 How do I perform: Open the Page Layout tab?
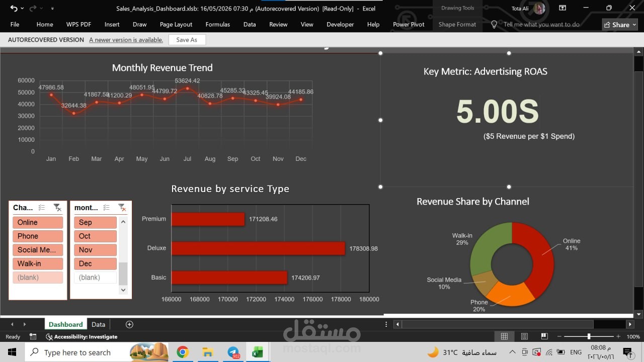[176, 24]
